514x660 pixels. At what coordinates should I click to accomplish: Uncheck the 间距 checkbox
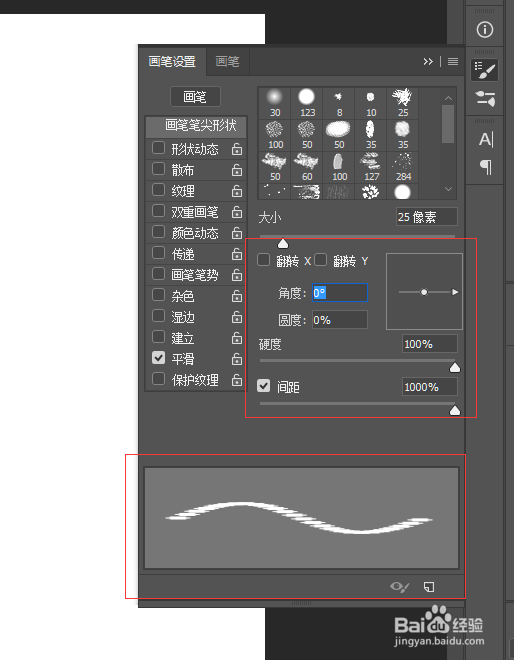click(264, 386)
